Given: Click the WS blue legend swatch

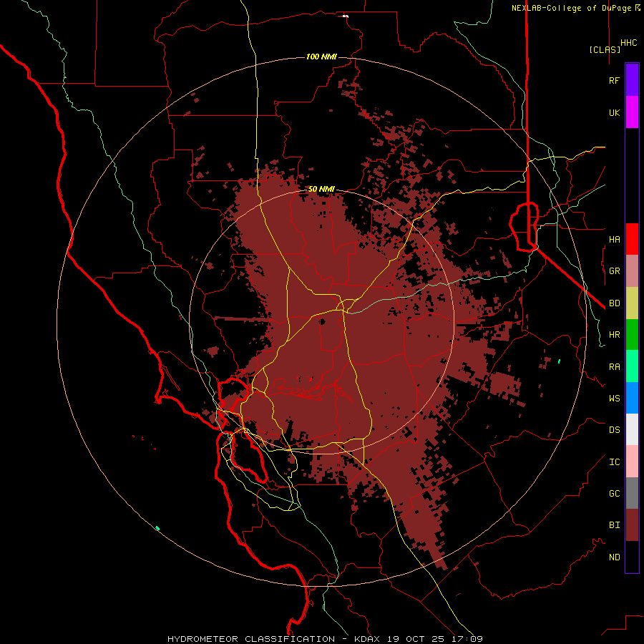Looking at the screenshot, I should [x=632, y=398].
